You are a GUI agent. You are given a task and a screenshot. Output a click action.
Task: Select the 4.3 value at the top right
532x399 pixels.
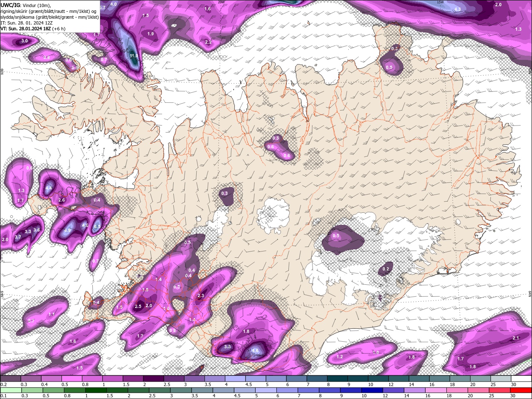[x=458, y=9]
